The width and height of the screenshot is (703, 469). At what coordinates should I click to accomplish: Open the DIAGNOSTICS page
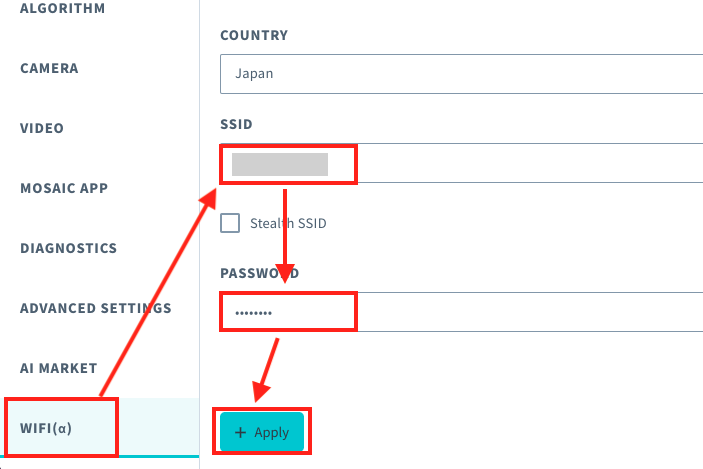pos(69,248)
